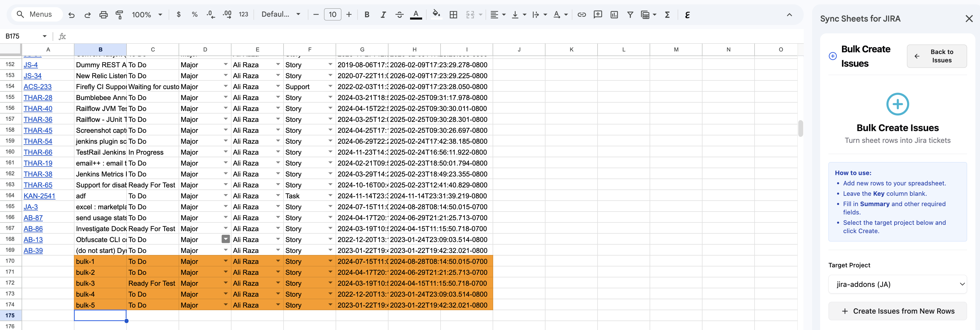
Task: Format selection as percent
Action: click(194, 14)
